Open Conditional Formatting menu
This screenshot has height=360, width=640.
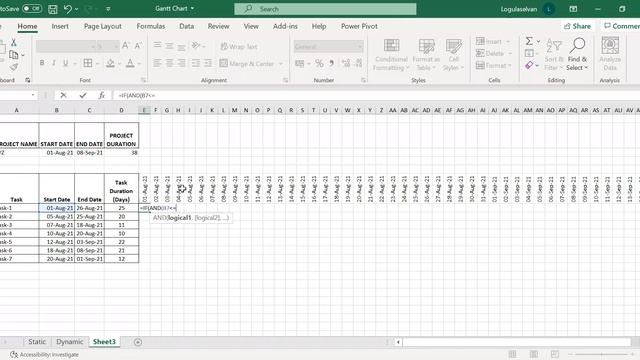click(x=391, y=55)
